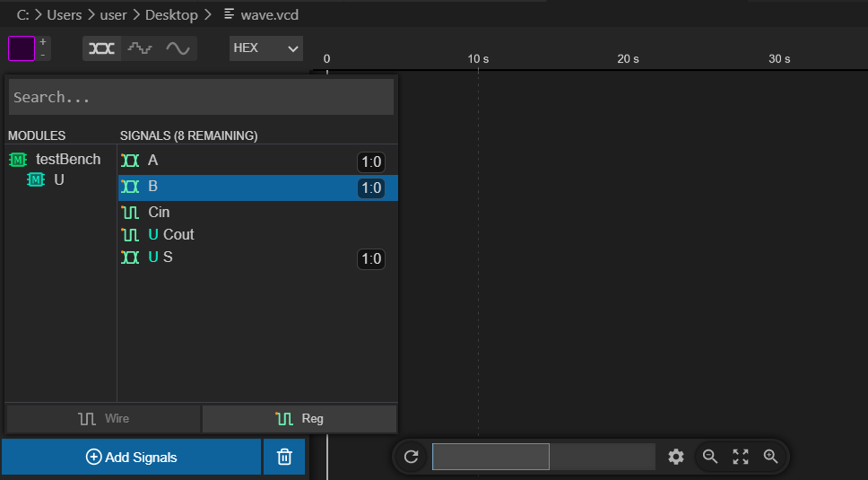Select the stepped analog waveform style
Image resolution: width=868 pixels, height=480 pixels.
(140, 48)
